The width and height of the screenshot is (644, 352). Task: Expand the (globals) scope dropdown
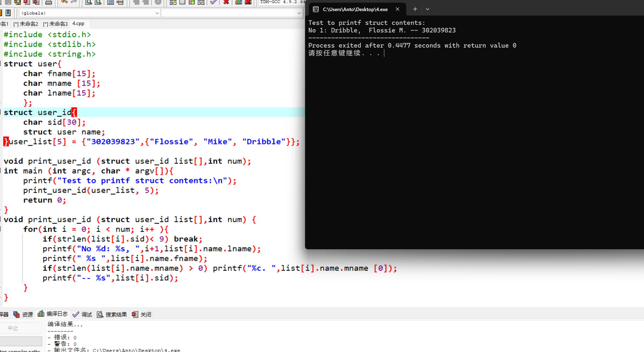click(157, 13)
